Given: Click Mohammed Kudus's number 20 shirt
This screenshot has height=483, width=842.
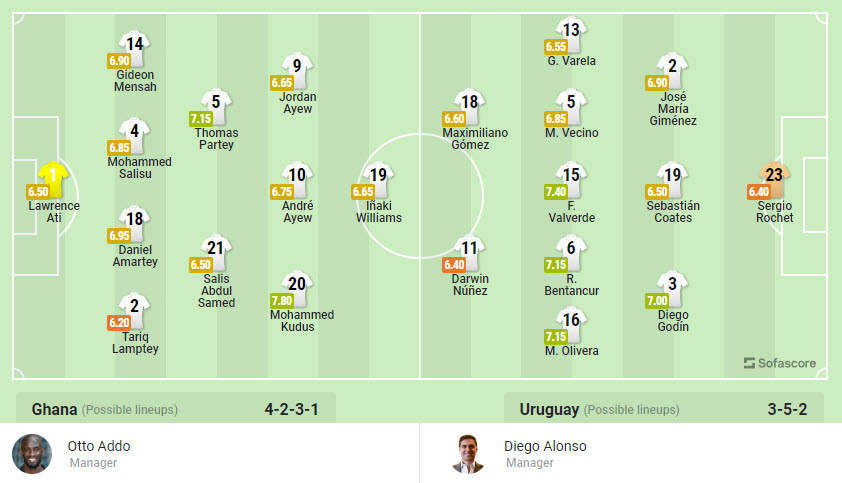Looking at the screenshot, I should click(296, 286).
